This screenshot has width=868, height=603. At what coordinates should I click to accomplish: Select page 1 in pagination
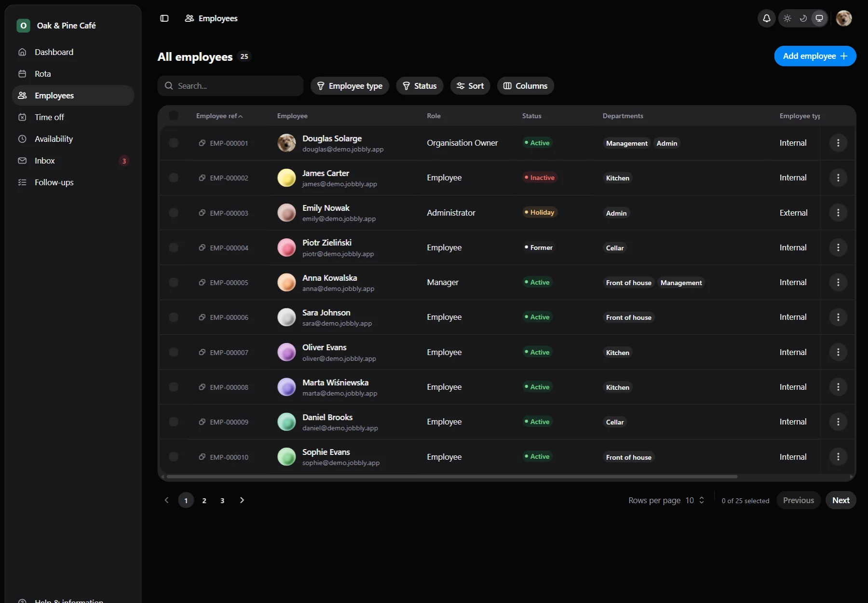tap(186, 500)
